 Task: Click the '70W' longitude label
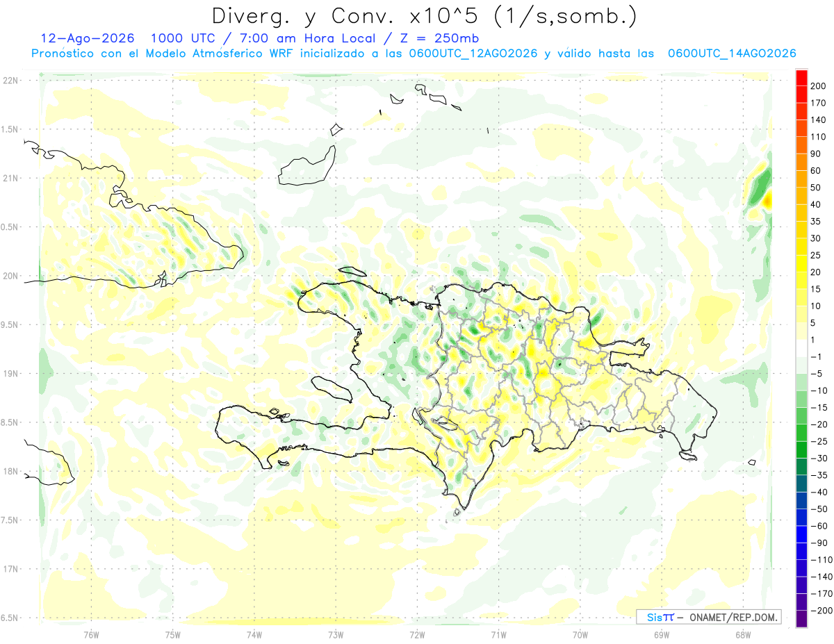(580, 634)
